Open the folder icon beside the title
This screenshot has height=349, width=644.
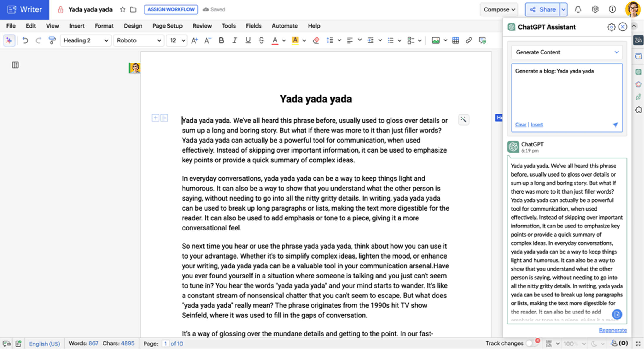[133, 9]
